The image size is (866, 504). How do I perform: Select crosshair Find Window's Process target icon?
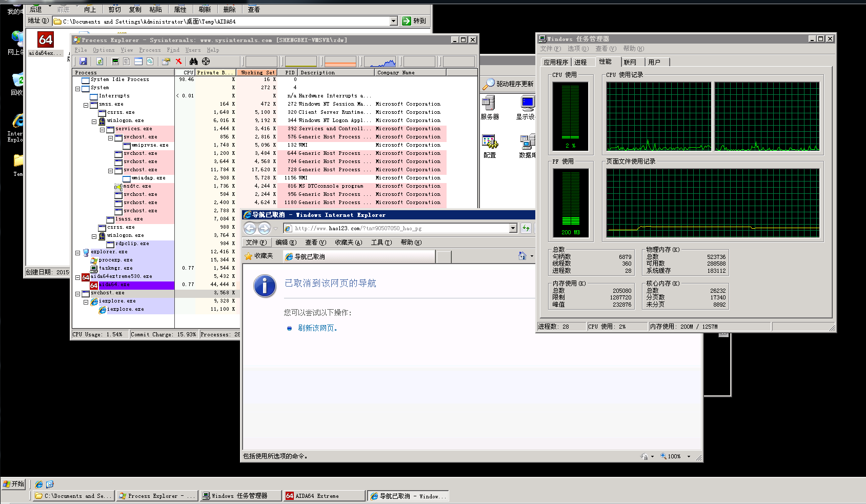(206, 62)
